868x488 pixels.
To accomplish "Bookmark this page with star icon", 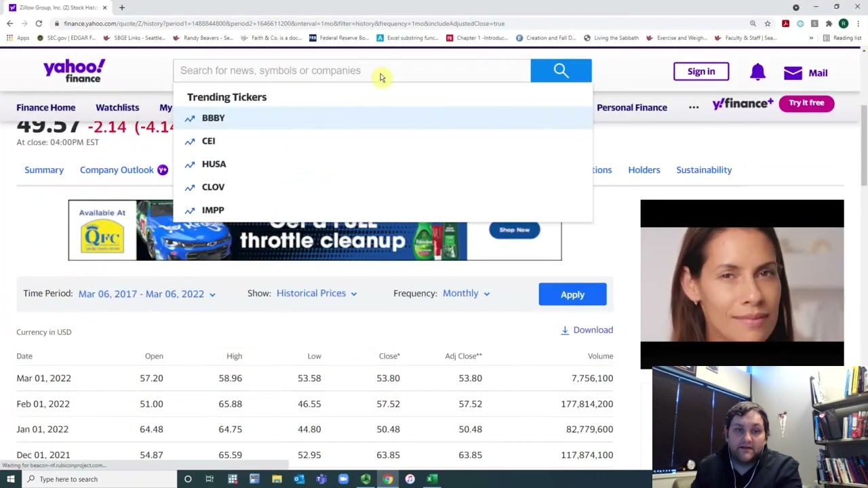I will click(x=768, y=24).
